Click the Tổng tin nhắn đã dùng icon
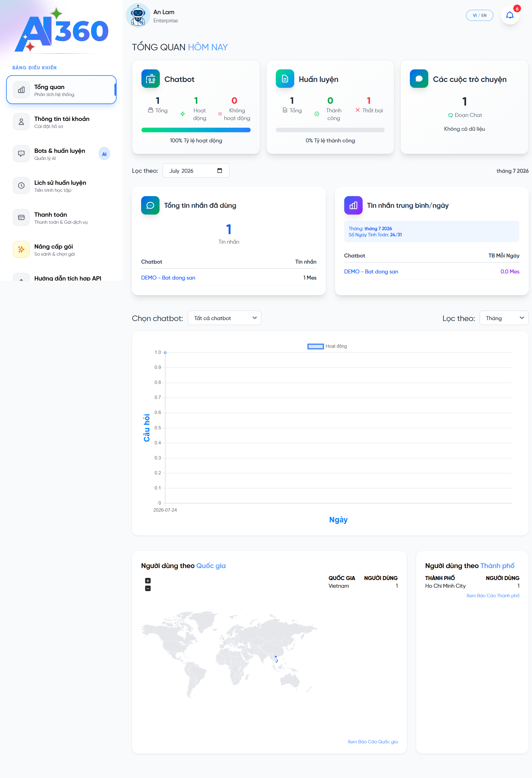 coord(150,205)
